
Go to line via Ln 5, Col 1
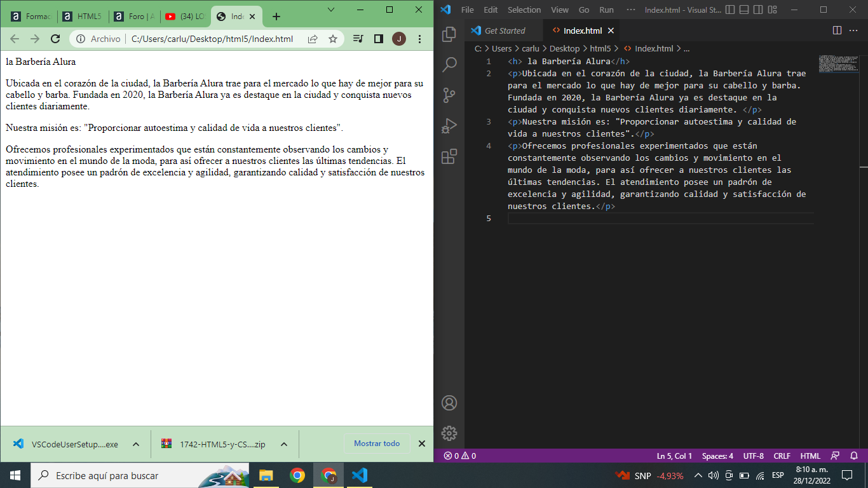(674, 456)
